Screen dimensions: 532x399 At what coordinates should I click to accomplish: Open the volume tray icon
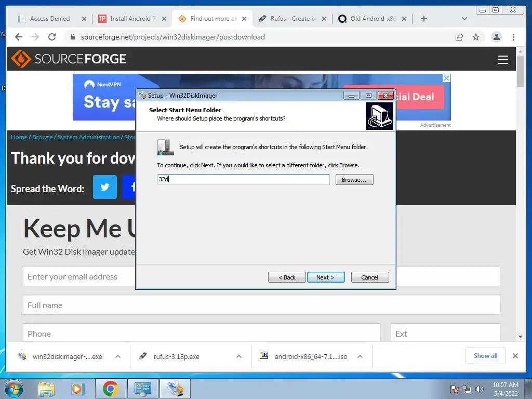(x=480, y=389)
